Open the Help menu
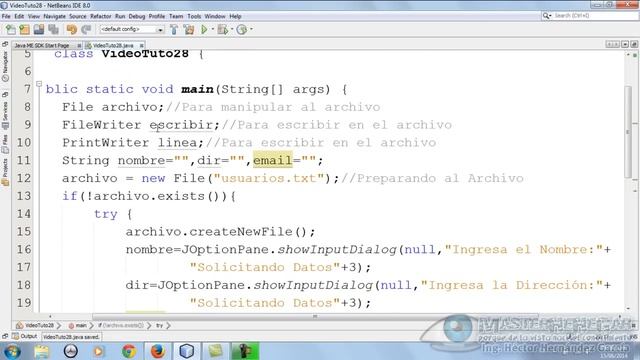 (x=235, y=16)
